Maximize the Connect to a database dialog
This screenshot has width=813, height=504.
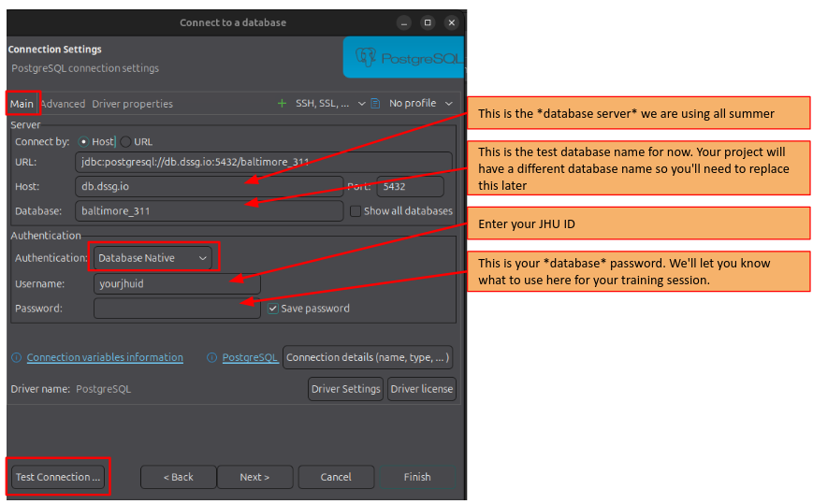click(428, 22)
